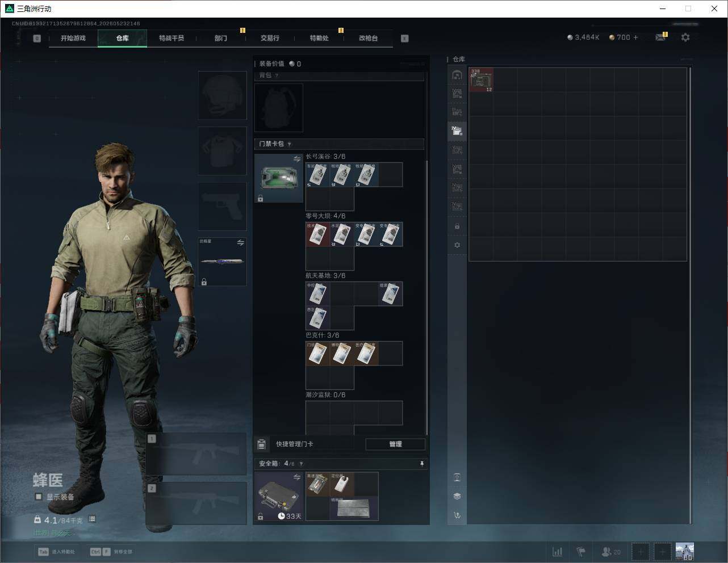
Task: Pin the 安全箱 section
Action: coord(421,464)
